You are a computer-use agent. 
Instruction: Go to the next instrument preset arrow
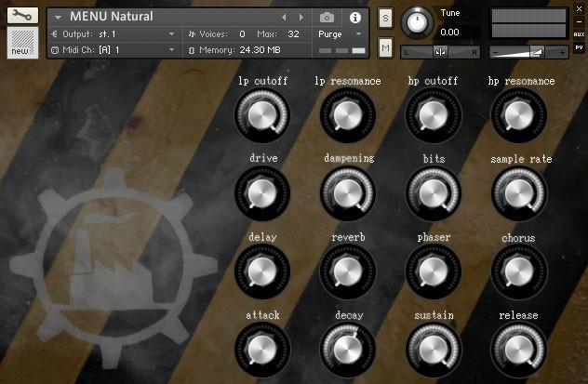[x=301, y=17]
